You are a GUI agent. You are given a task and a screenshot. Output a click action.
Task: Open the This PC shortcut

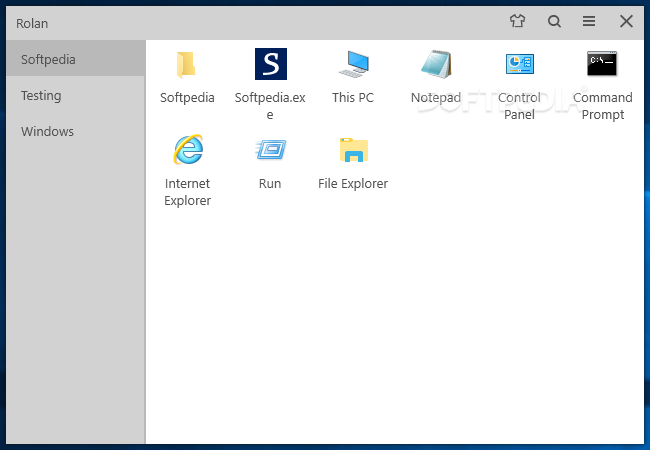click(x=354, y=64)
